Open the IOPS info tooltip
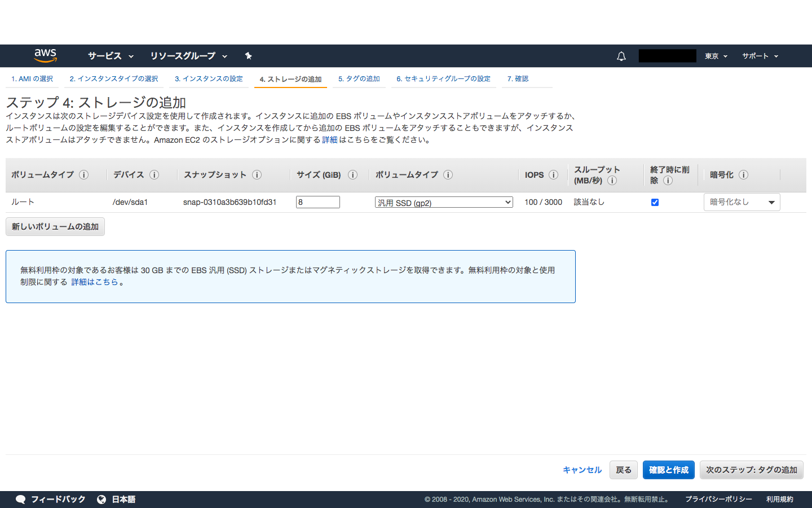The height and width of the screenshot is (508, 812). (x=553, y=175)
